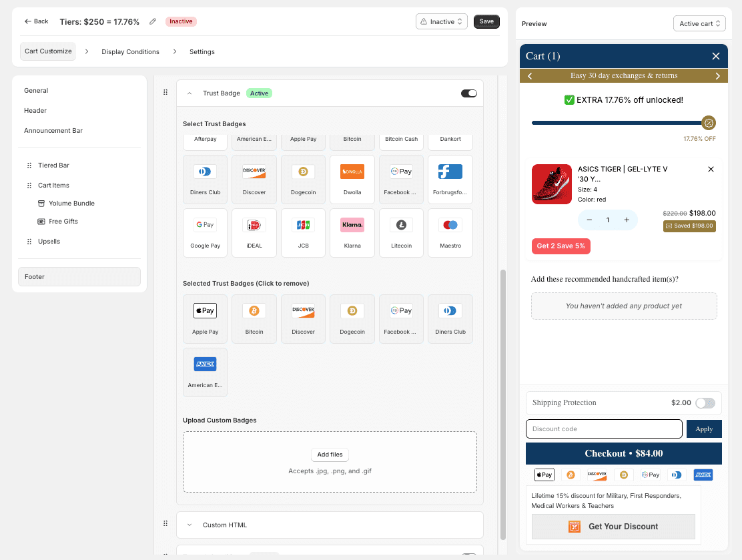
Task: Increase the product quantity with plus
Action: click(x=627, y=220)
